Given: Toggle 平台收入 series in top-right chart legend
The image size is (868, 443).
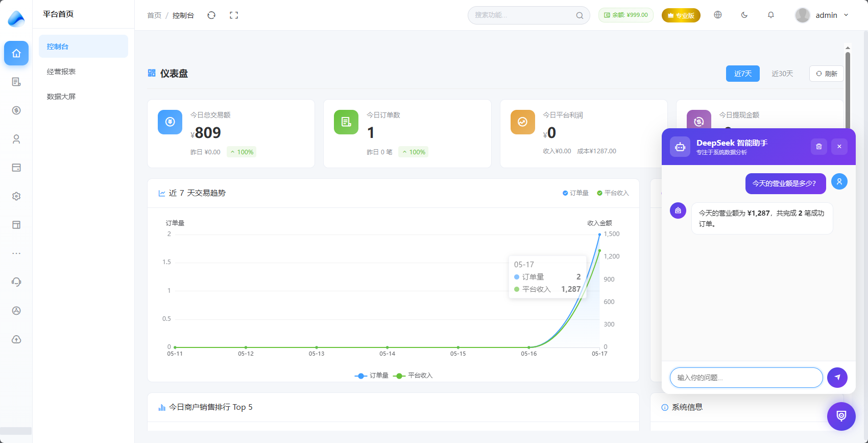Looking at the screenshot, I should pos(613,193).
